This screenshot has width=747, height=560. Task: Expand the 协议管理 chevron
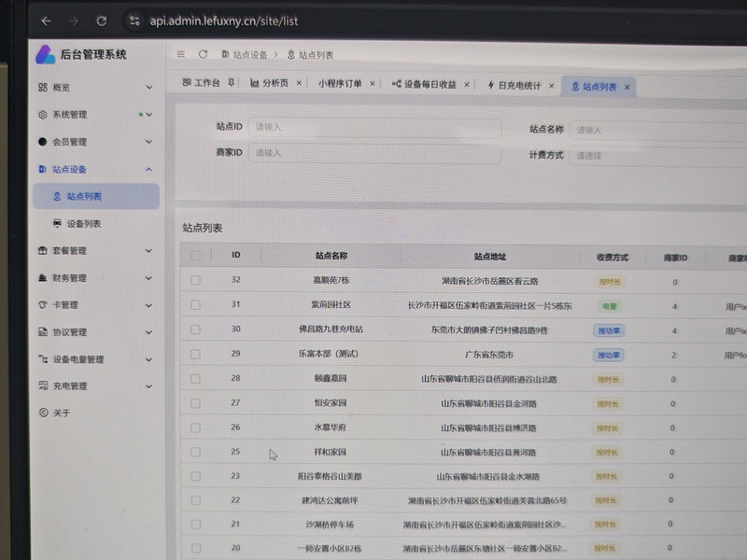tap(149, 332)
